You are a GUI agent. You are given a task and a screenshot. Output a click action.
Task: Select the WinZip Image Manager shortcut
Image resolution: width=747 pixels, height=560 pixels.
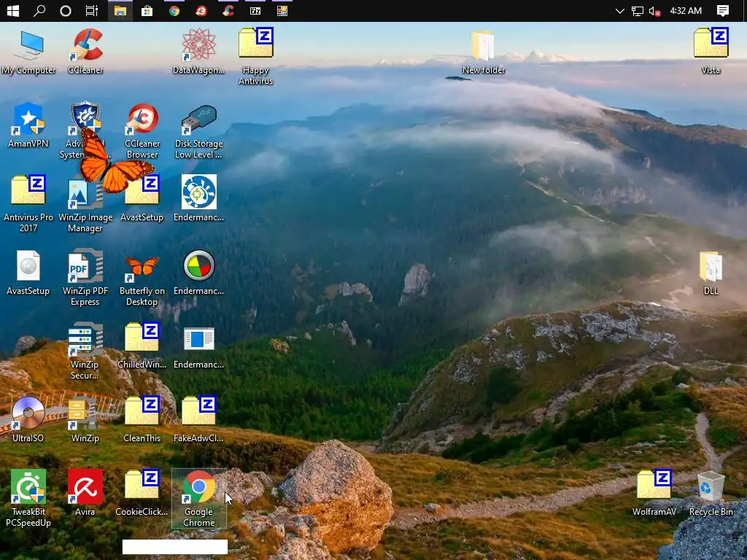[85, 205]
